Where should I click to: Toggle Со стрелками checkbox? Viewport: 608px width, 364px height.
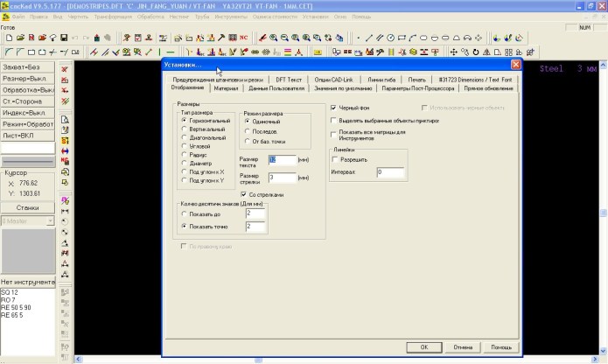243,194
